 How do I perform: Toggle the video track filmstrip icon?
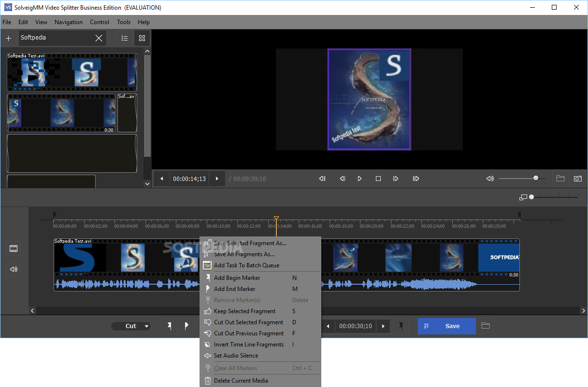point(14,249)
